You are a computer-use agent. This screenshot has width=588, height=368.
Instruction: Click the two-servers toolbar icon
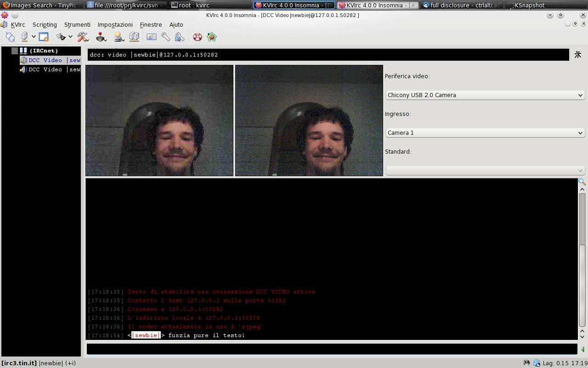coord(134,37)
